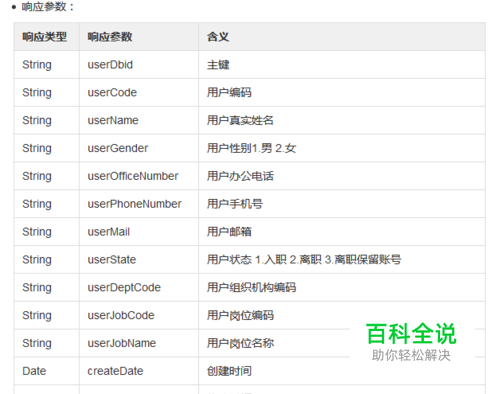Click the 用户岗位名称 cell

(x=342, y=343)
